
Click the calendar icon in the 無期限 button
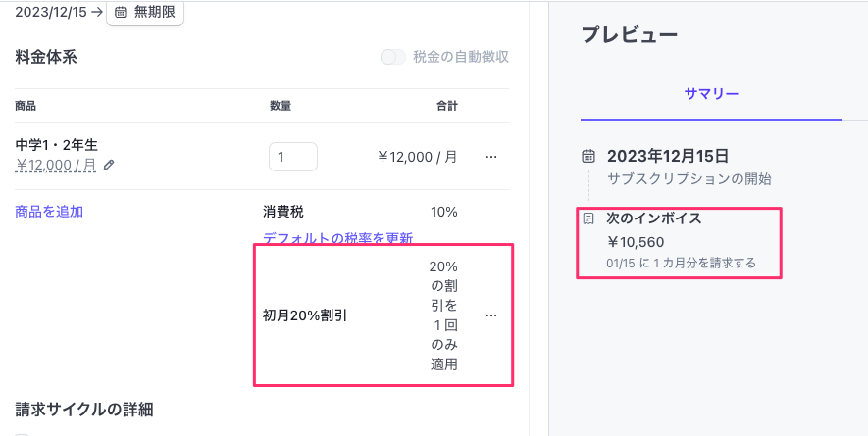click(121, 12)
